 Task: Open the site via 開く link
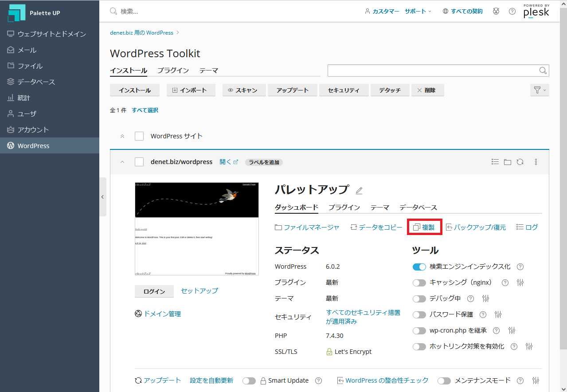(229, 162)
